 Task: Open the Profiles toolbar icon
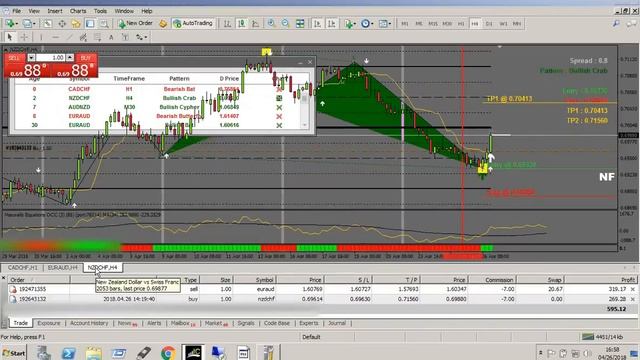coord(28,24)
